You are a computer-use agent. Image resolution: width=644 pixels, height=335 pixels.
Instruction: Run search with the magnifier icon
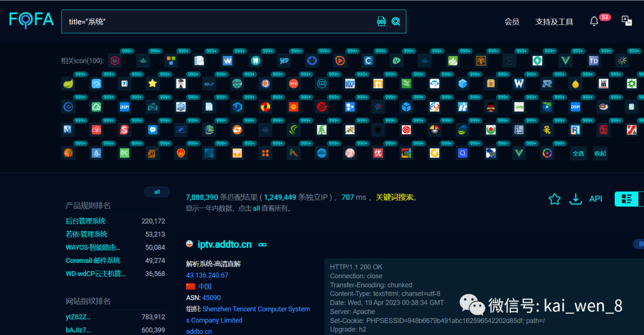coord(395,21)
